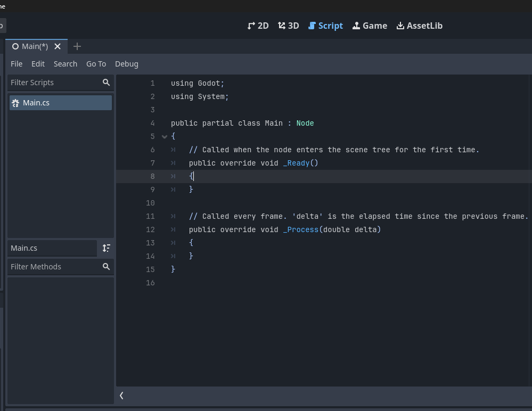Click the Game joystick icon

point(356,26)
